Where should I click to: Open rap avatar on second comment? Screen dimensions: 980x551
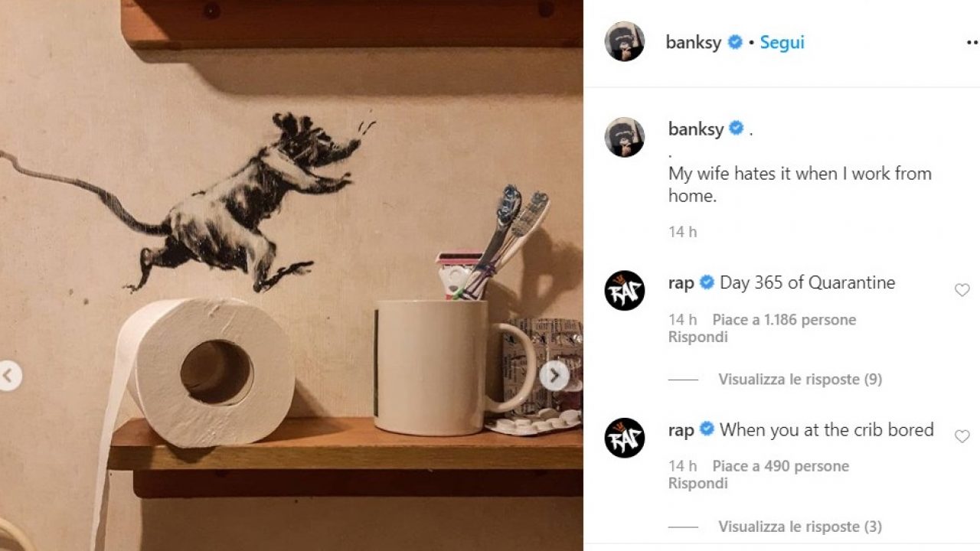pos(624,438)
